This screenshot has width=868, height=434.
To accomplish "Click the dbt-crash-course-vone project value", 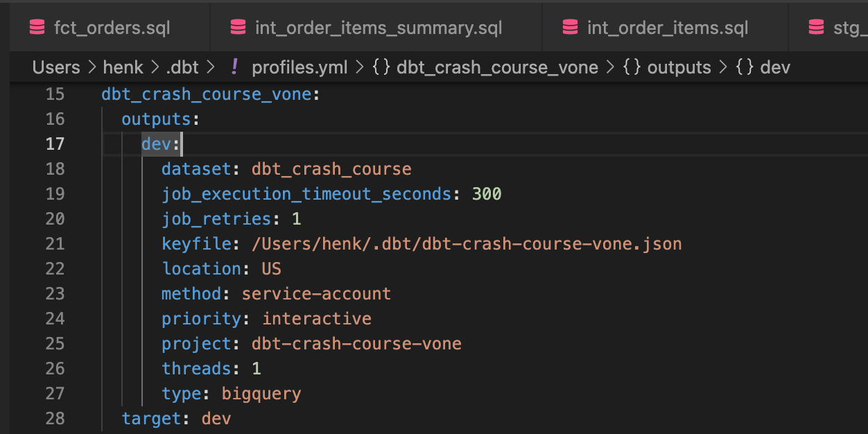I will coord(356,343).
